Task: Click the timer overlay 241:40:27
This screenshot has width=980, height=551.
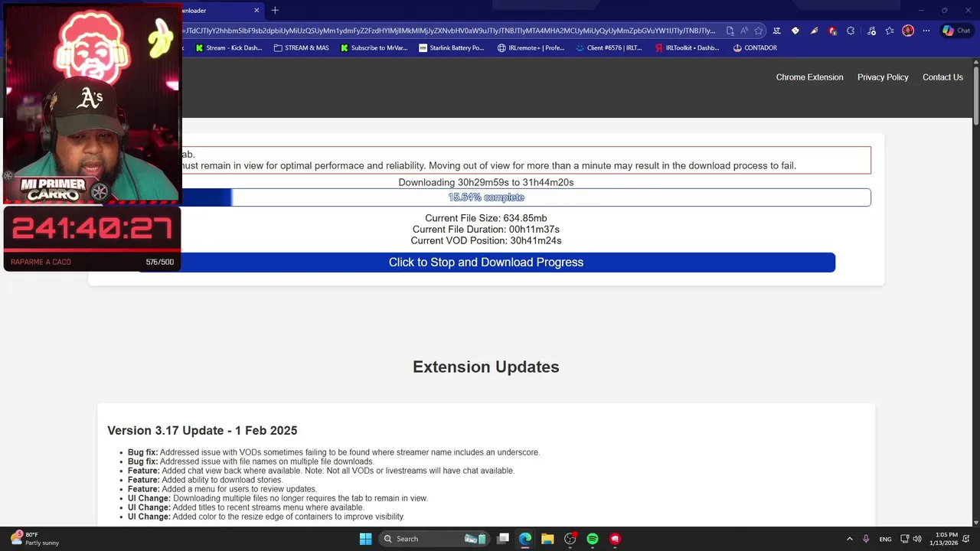Action: pos(92,229)
